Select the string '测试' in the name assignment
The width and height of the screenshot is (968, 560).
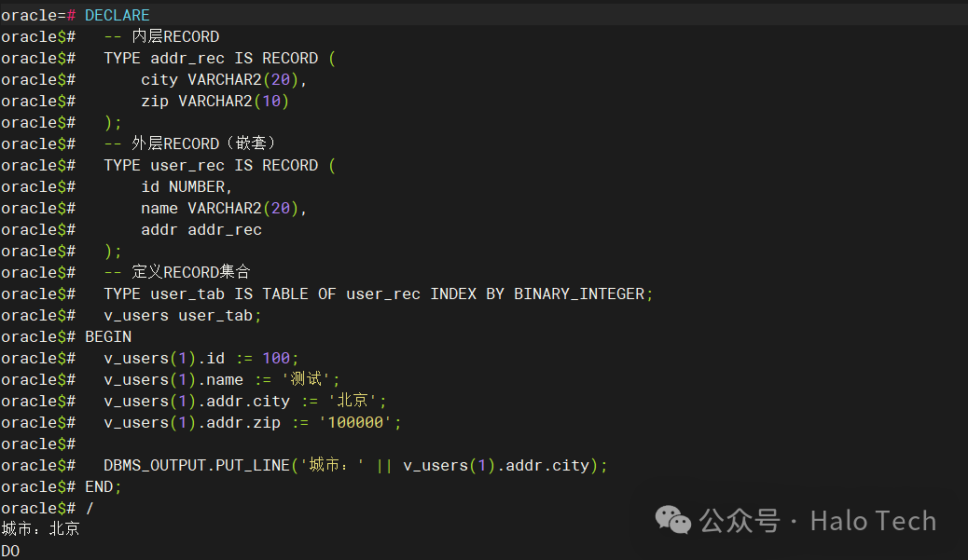click(306, 379)
